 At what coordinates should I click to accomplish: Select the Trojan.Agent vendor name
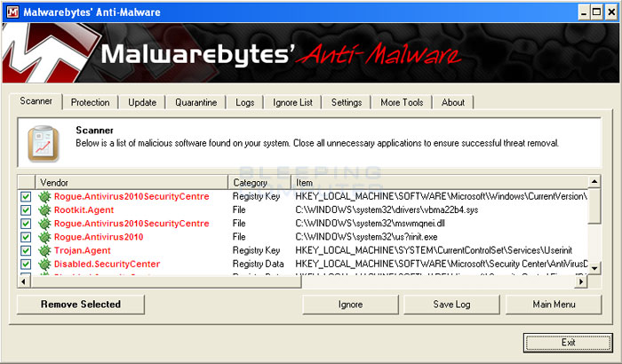tap(82, 250)
